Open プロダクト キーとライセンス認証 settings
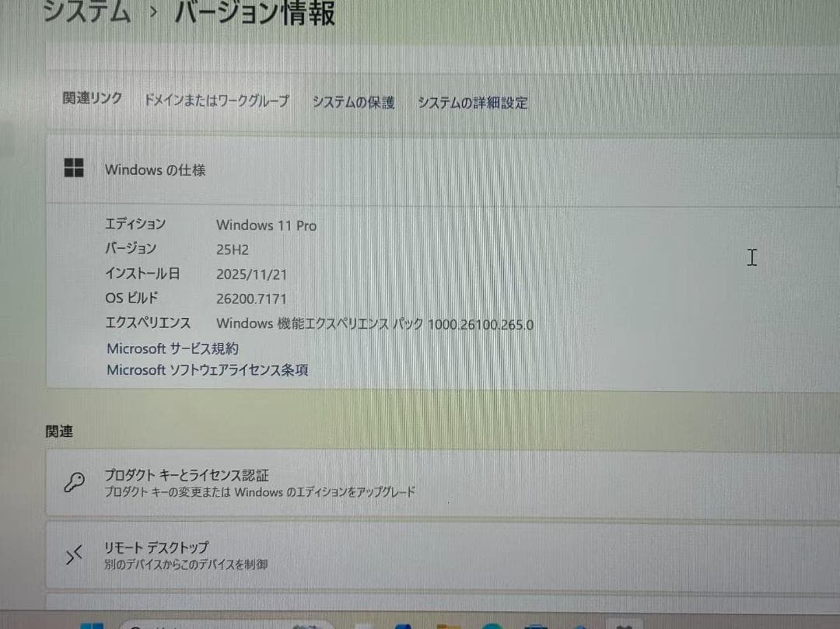Image resolution: width=840 pixels, height=629 pixels. tap(443, 483)
